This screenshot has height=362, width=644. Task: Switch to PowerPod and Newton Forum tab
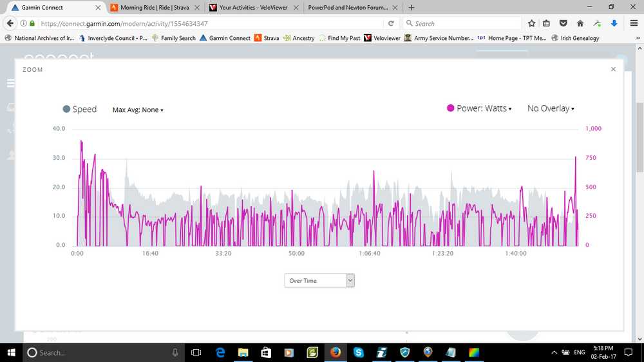348,7
